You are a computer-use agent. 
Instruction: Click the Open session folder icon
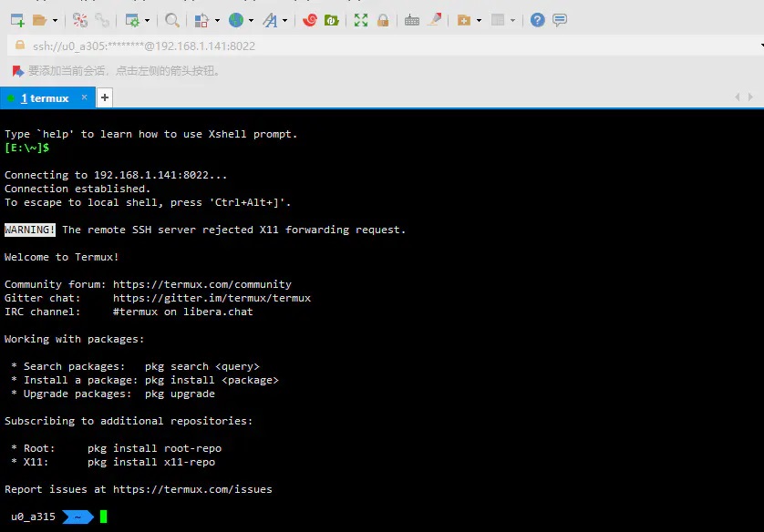[x=39, y=20]
